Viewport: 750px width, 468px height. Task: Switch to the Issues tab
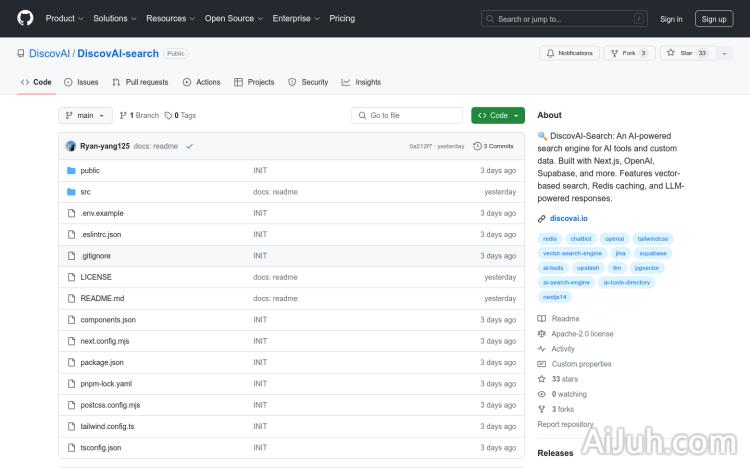pyautogui.click(x=81, y=82)
